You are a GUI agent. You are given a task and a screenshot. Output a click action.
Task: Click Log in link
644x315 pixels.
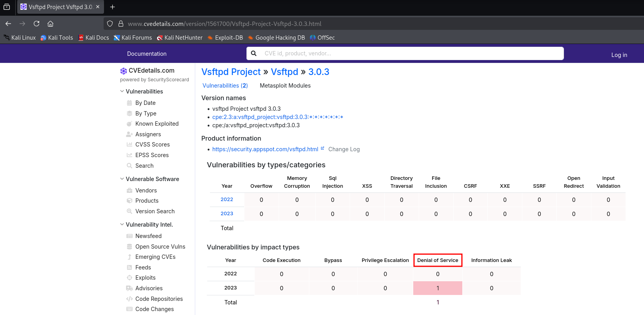tap(619, 55)
